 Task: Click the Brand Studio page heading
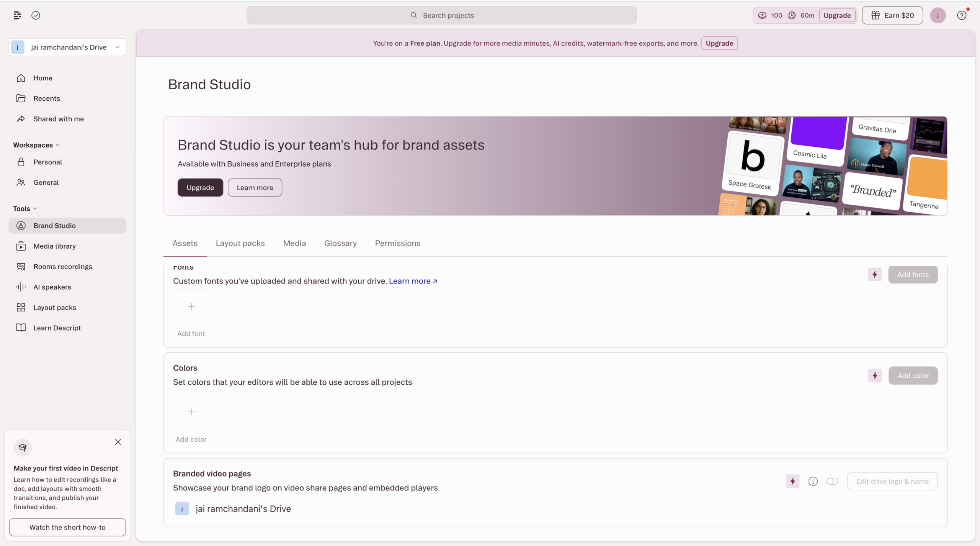[209, 84]
